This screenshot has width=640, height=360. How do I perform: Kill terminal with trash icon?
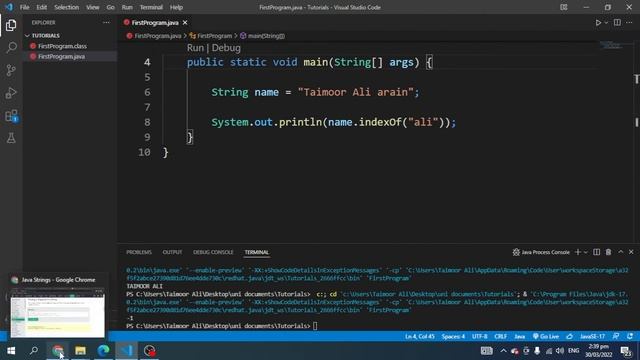pos(608,252)
